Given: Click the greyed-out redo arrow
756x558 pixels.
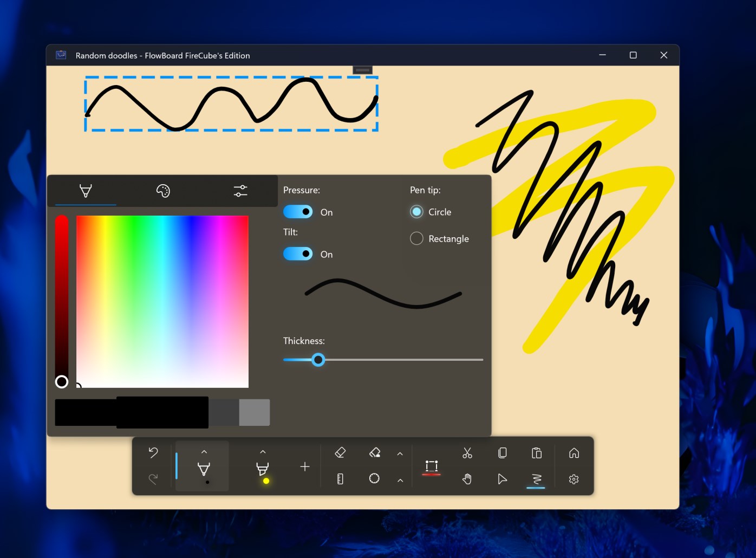Looking at the screenshot, I should coord(153,479).
